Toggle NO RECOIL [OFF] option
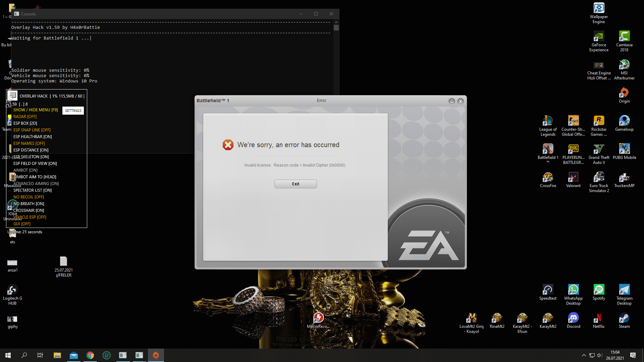644x362 pixels. pos(29,197)
